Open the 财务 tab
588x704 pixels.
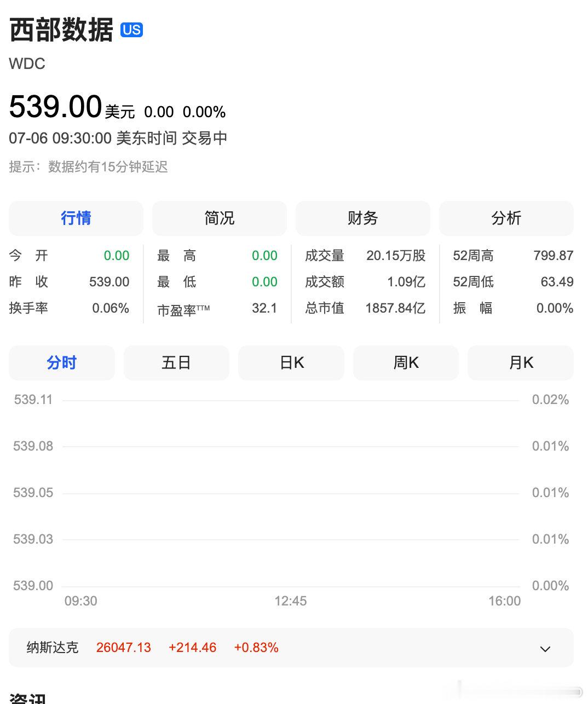[x=363, y=218]
